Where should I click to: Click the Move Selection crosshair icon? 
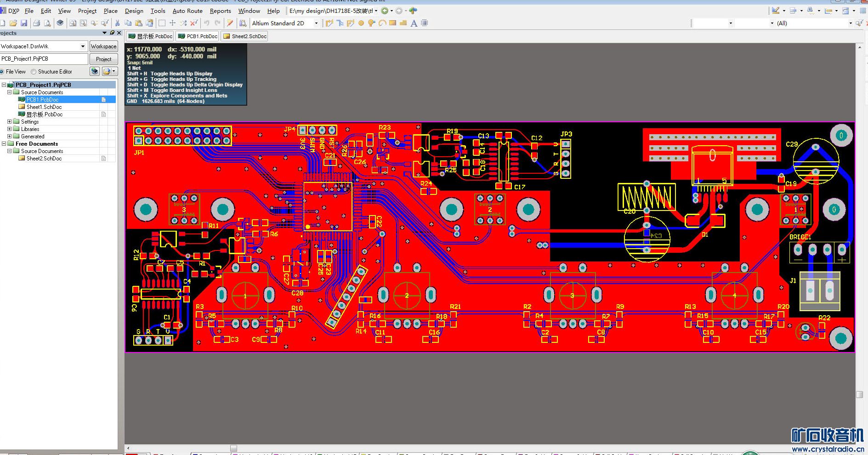[173, 23]
